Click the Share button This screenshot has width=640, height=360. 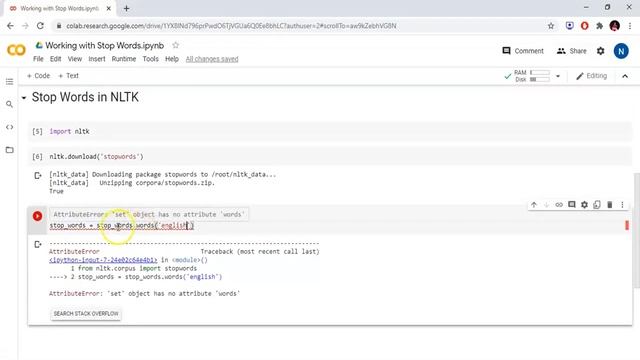pos(571,51)
